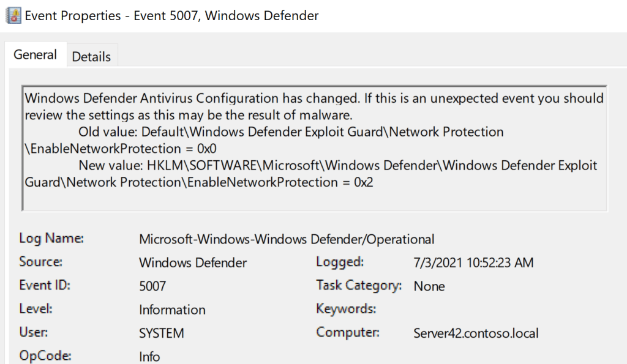Click the Event ID field label
The height and width of the screenshot is (364, 627).
45,286
